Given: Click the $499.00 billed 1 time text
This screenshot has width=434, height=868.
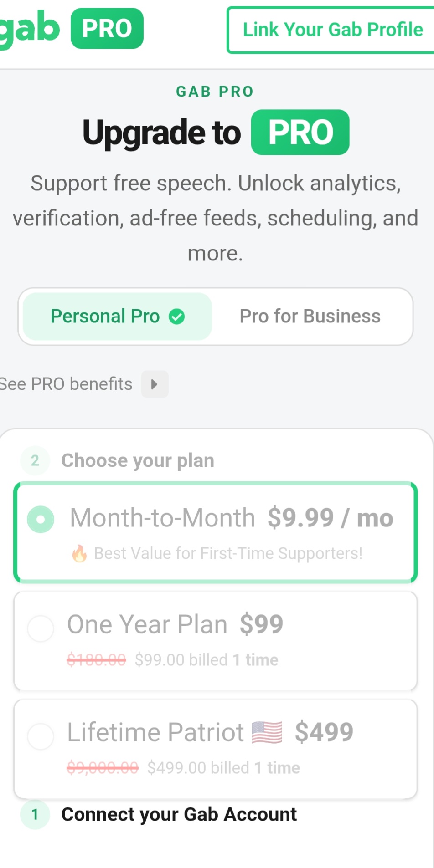Looking at the screenshot, I should [x=223, y=768].
